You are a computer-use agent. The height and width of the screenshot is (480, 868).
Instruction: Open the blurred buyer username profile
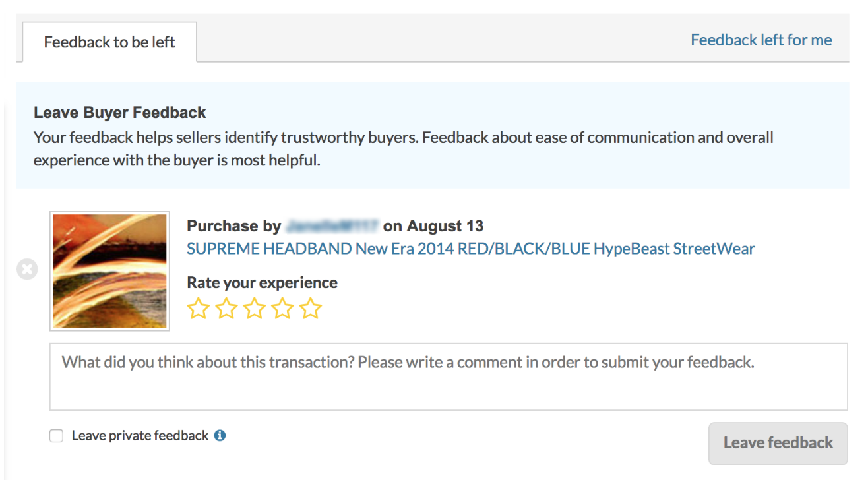click(x=332, y=226)
